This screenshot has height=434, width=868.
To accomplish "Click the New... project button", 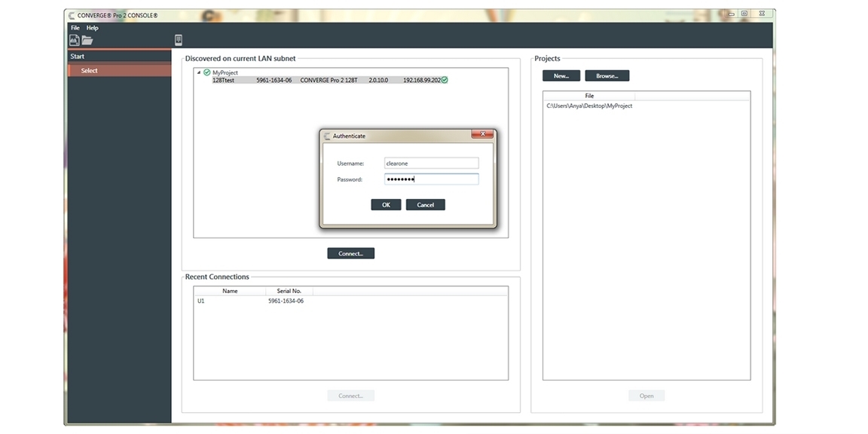I will point(561,76).
